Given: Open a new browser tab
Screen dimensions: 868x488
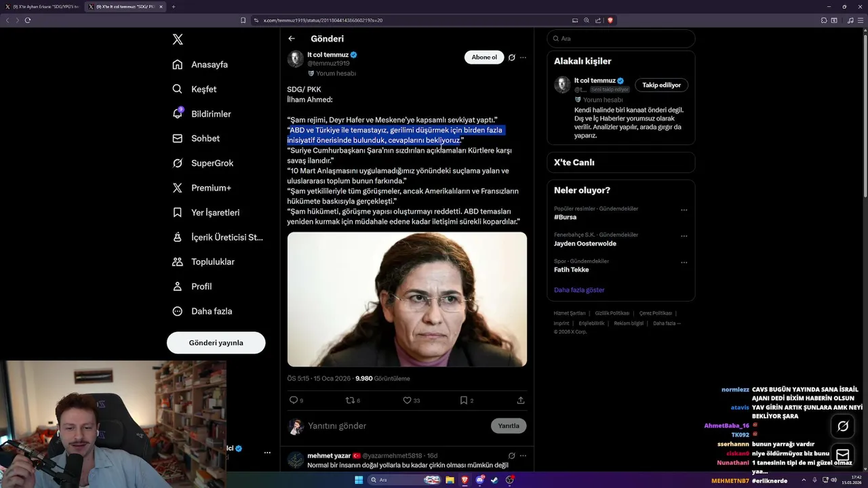Looking at the screenshot, I should 174,7.
